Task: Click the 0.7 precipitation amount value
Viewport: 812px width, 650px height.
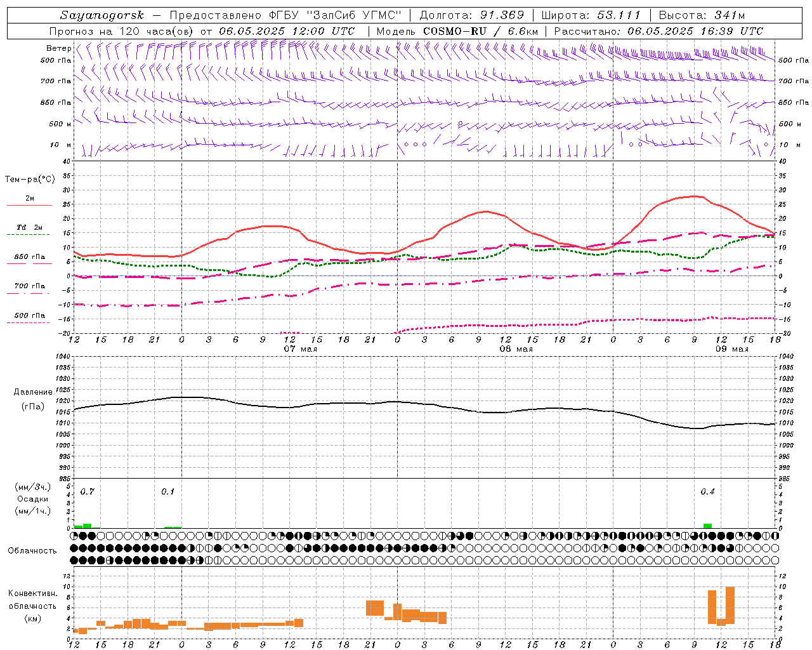Action: click(87, 491)
